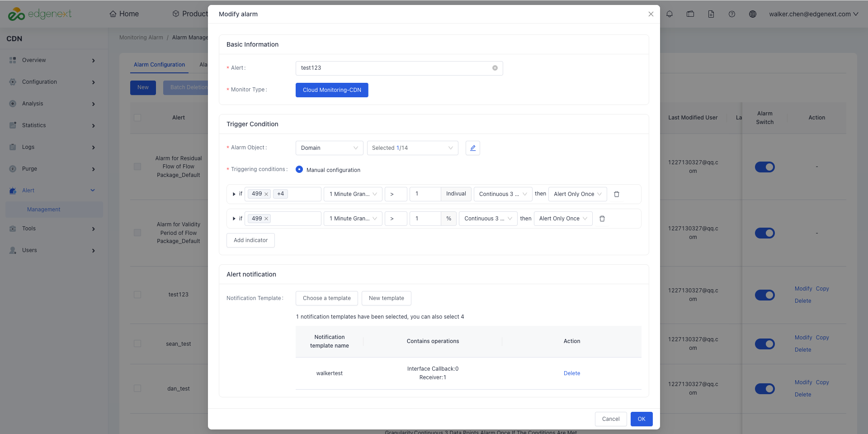868x434 pixels.
Task: Open the first Alert Only Once dropdown
Action: (577, 194)
